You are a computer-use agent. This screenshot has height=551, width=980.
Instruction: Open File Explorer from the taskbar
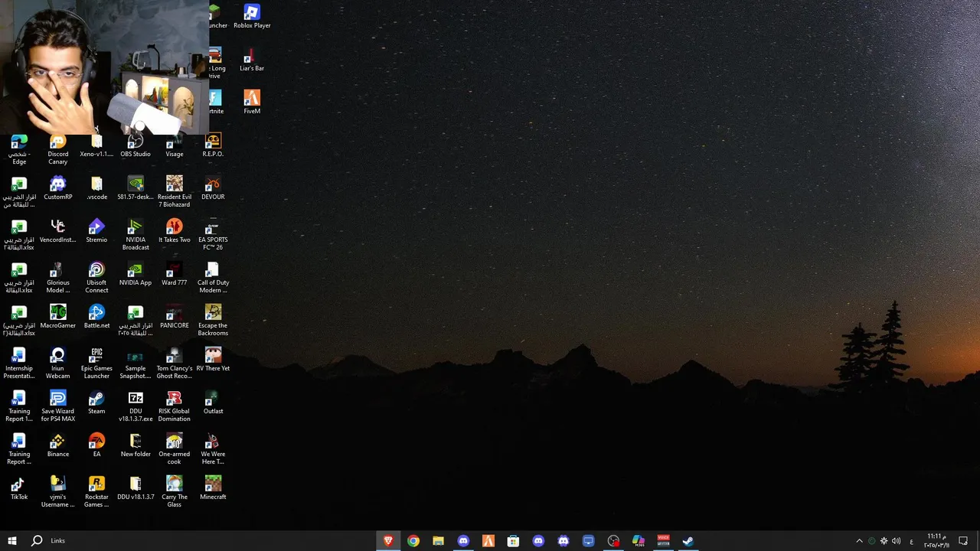click(438, 540)
